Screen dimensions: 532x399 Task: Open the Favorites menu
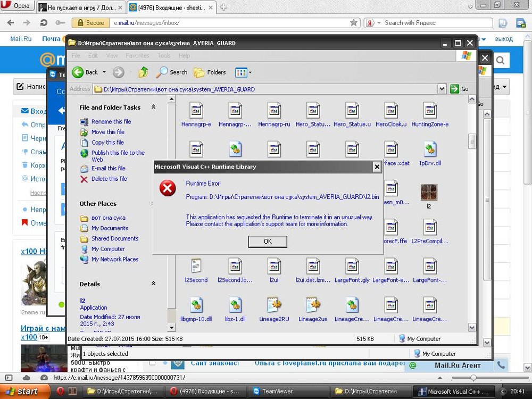tap(137, 55)
